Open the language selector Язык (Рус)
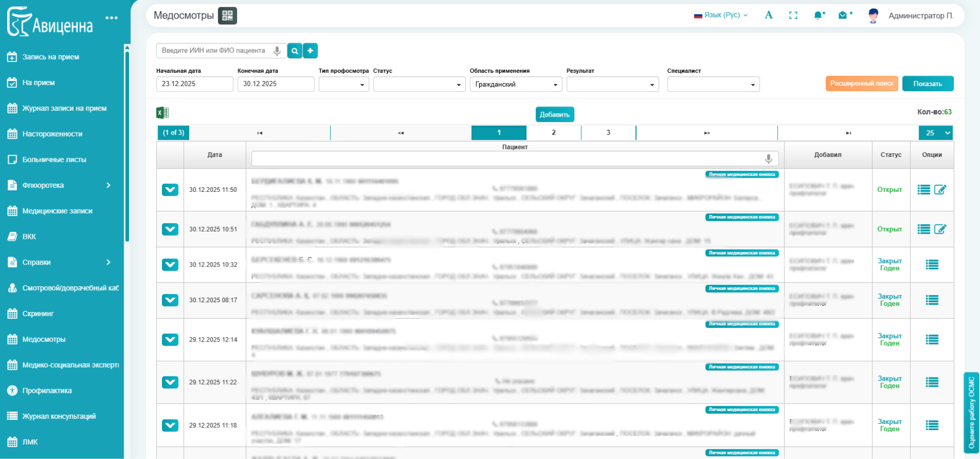This screenshot has height=459, width=980. [721, 15]
